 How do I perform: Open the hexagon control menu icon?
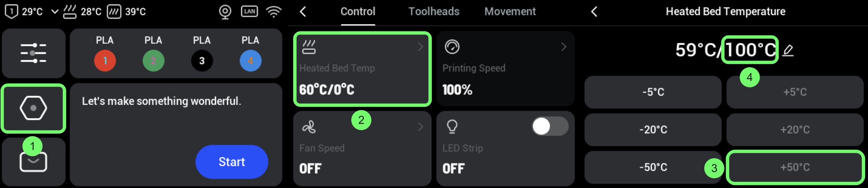pyautogui.click(x=33, y=108)
